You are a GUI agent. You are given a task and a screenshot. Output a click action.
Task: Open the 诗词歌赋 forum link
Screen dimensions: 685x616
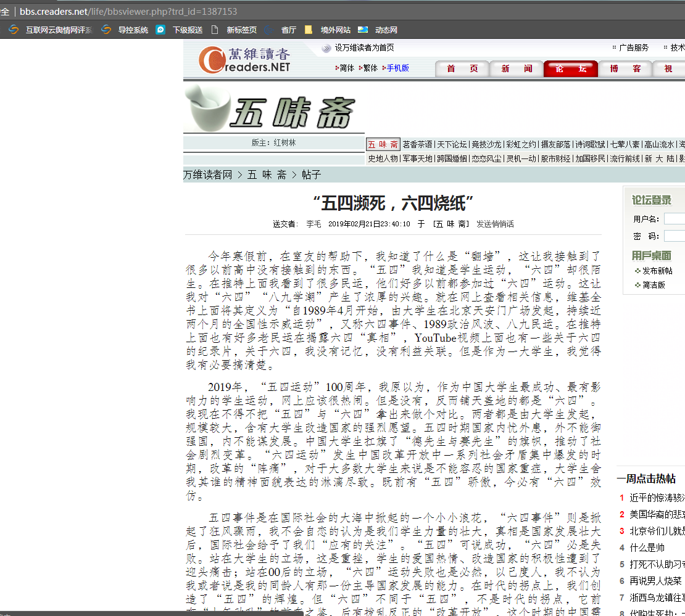click(590, 144)
